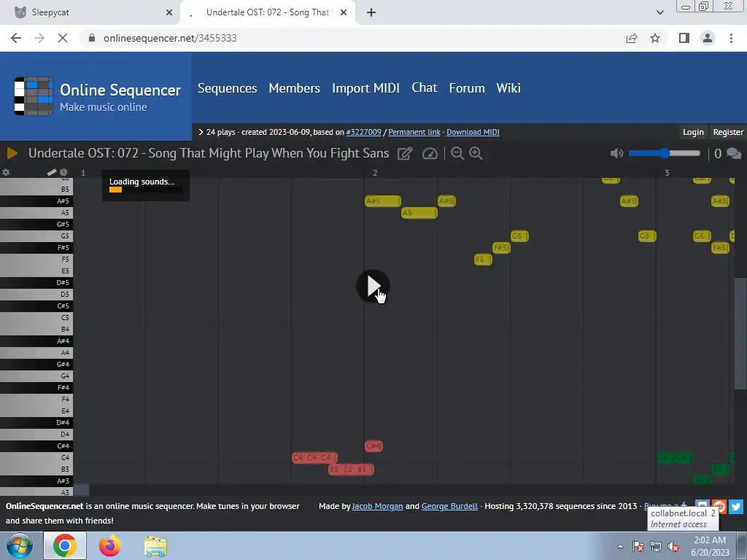Image resolution: width=747 pixels, height=560 pixels.
Task: Click measure 3 marker in the timeline
Action: click(x=667, y=173)
